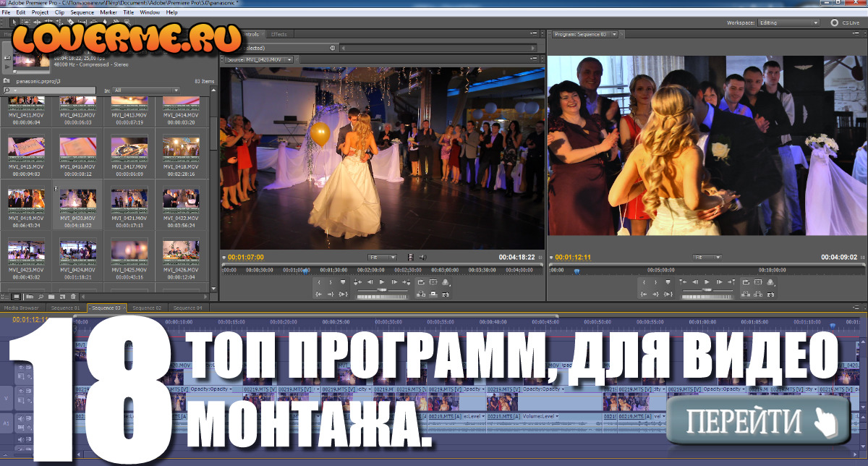Go to In point in Source monitor

318,294
